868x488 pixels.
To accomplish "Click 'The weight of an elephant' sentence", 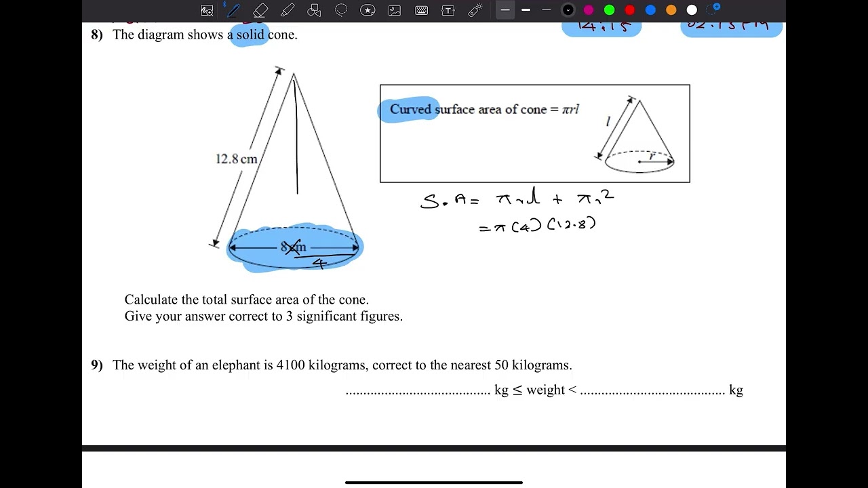I will click(x=342, y=365).
